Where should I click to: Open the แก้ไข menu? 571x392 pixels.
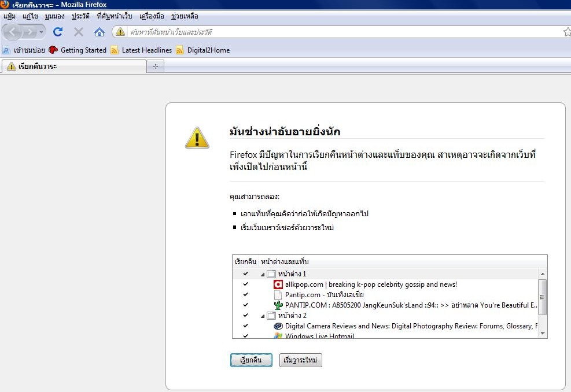click(x=30, y=16)
